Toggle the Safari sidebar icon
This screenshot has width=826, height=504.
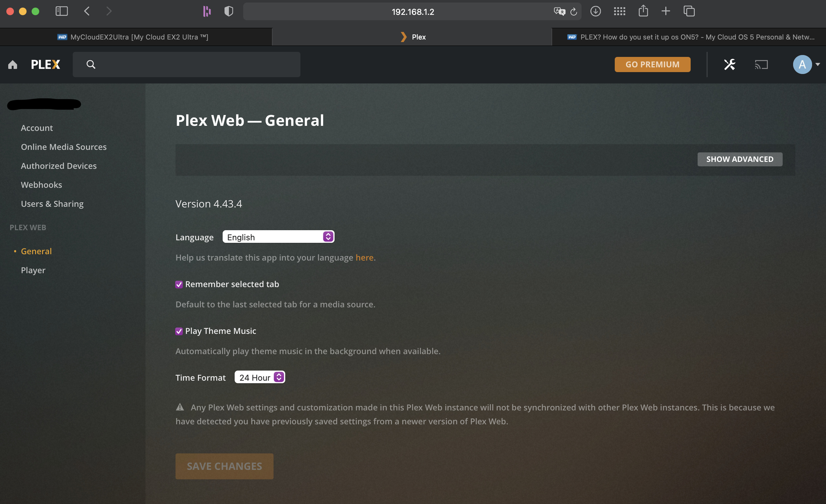point(62,11)
